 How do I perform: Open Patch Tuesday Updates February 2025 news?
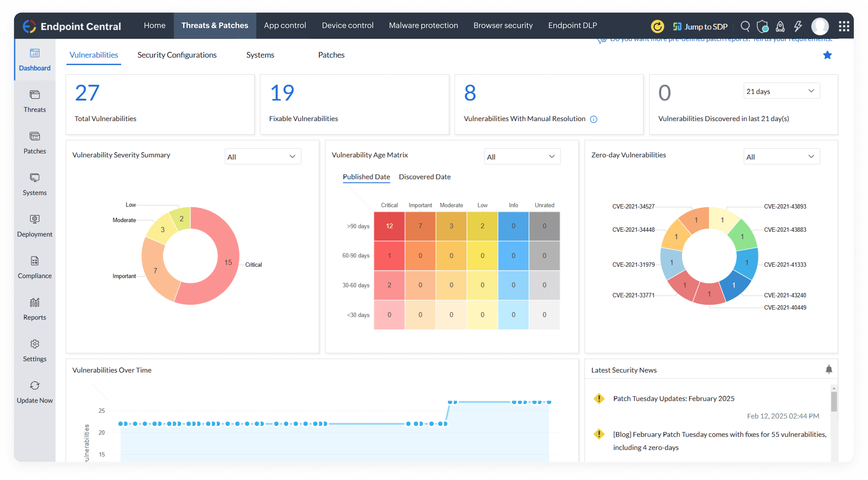tap(674, 398)
